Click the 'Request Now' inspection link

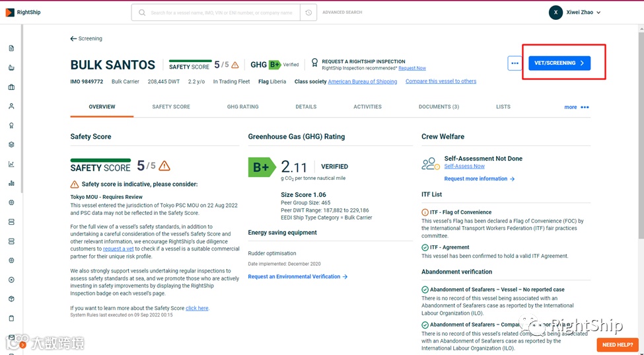pos(412,68)
